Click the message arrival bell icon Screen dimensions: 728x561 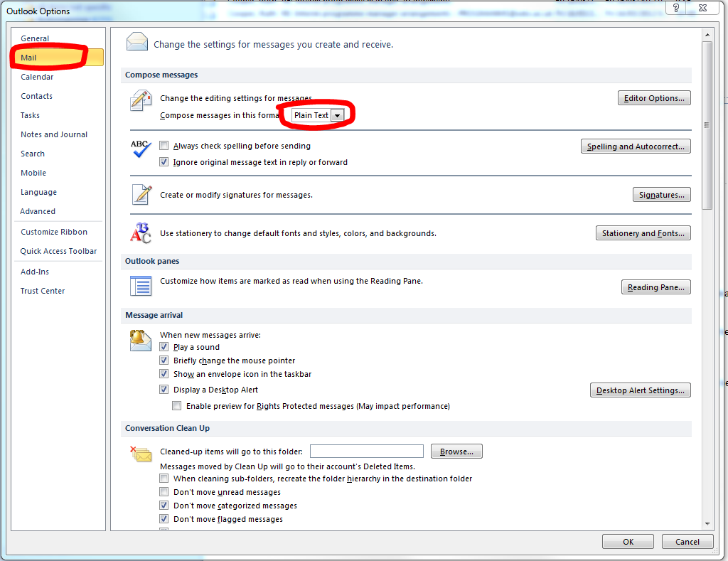pyautogui.click(x=141, y=340)
